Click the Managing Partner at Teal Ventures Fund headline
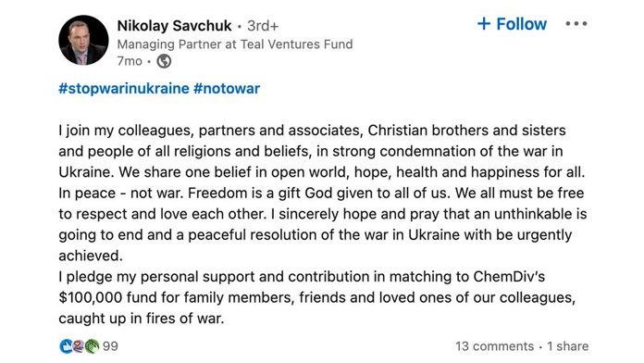644x363 pixels. pyautogui.click(x=235, y=44)
